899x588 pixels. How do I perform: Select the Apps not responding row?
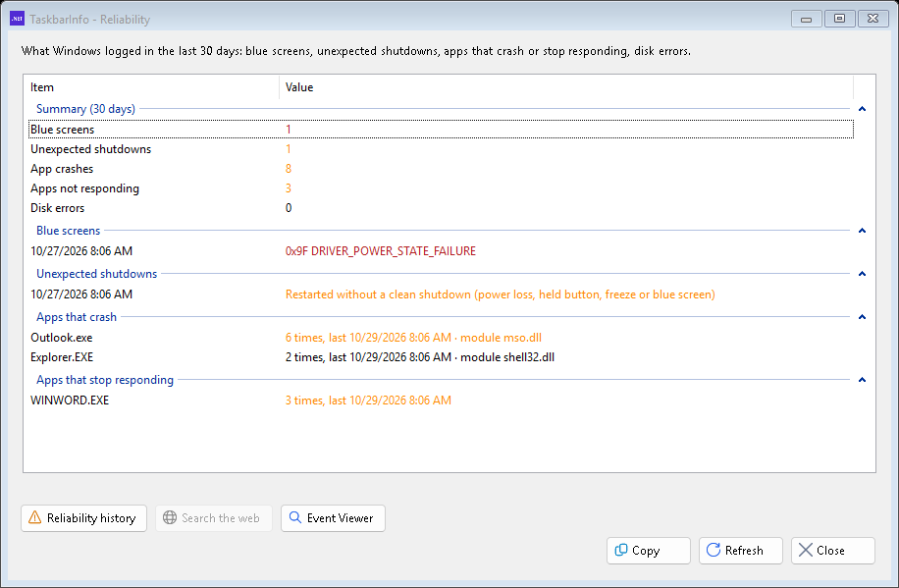click(x=441, y=188)
